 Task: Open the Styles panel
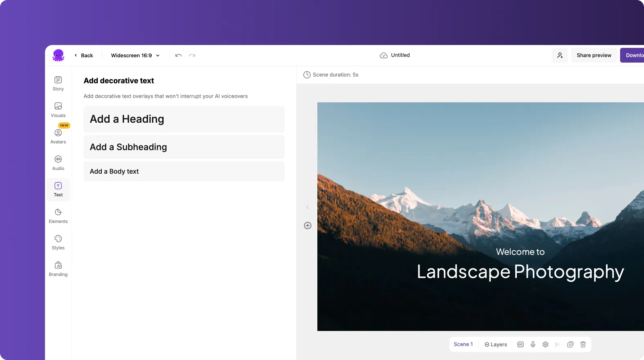click(58, 242)
